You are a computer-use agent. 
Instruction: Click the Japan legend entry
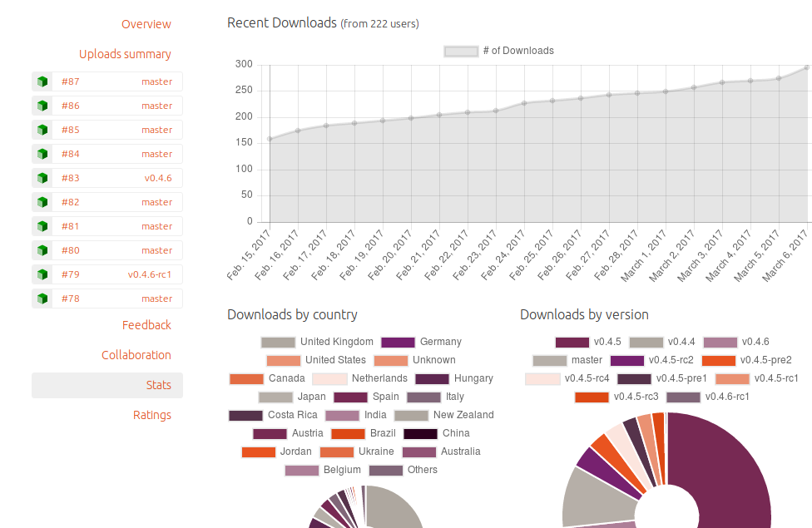click(292, 397)
